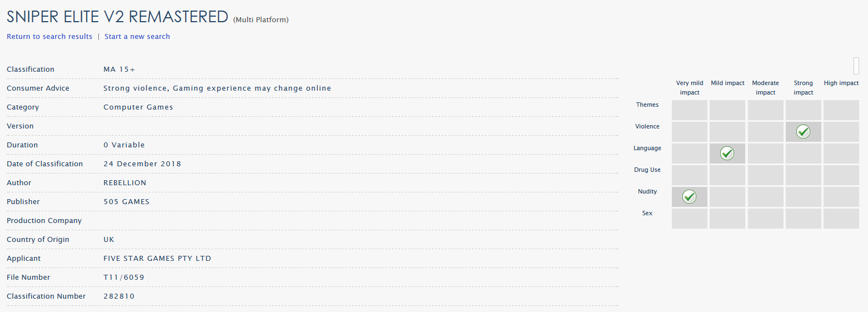Click the Violence row label
This screenshot has width=868, height=312.
(x=647, y=126)
